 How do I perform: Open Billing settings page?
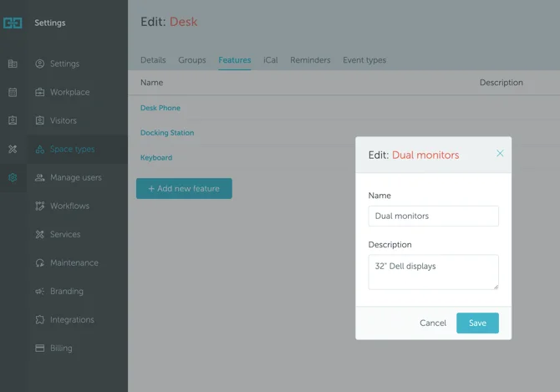tap(61, 348)
